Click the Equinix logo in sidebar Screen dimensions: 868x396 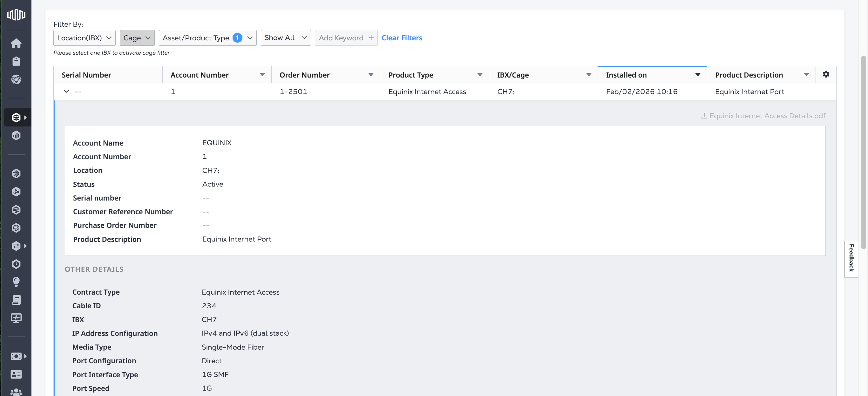pos(16,15)
